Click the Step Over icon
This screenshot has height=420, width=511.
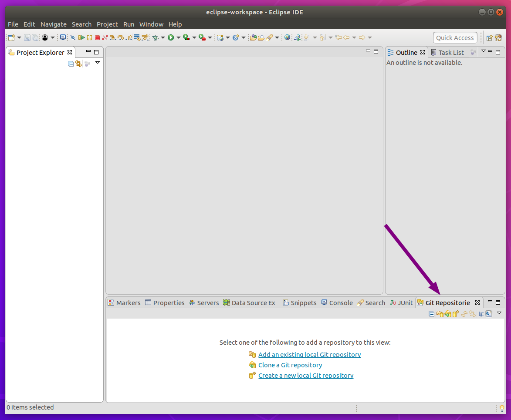click(x=121, y=38)
